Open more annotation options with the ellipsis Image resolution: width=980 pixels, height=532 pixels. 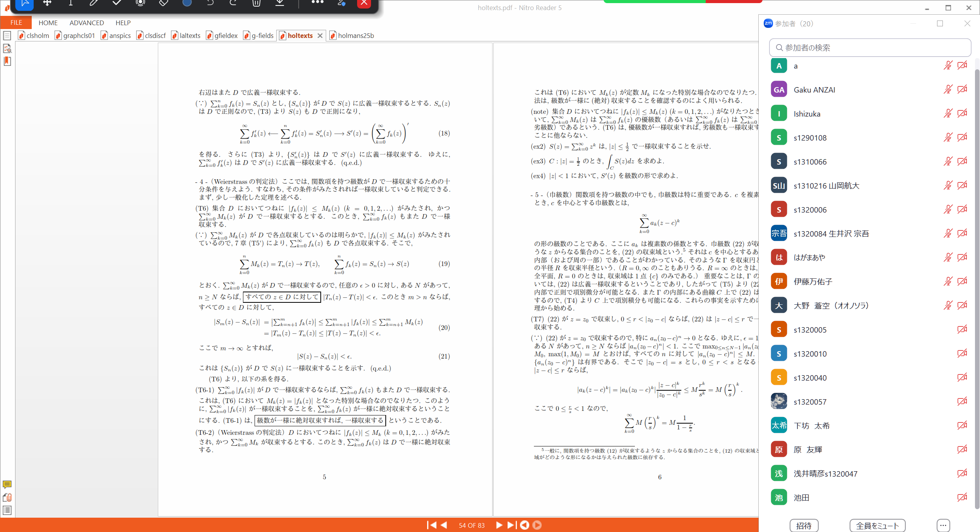317,3
